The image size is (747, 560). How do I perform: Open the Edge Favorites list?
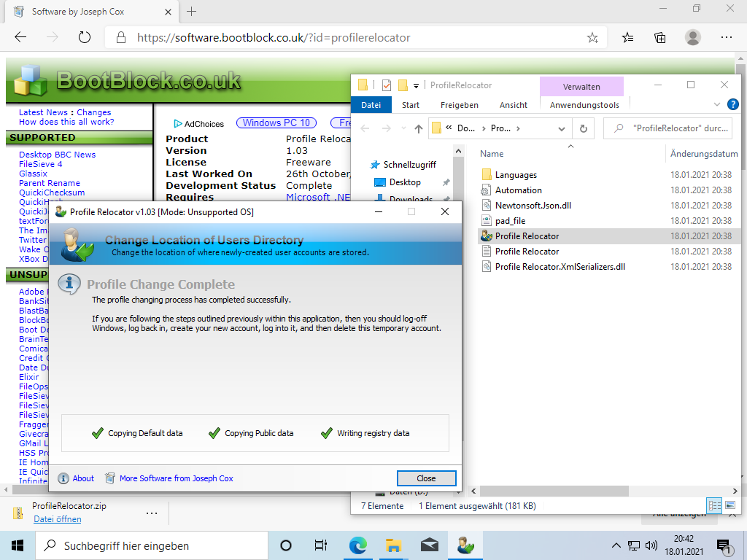coord(627,38)
